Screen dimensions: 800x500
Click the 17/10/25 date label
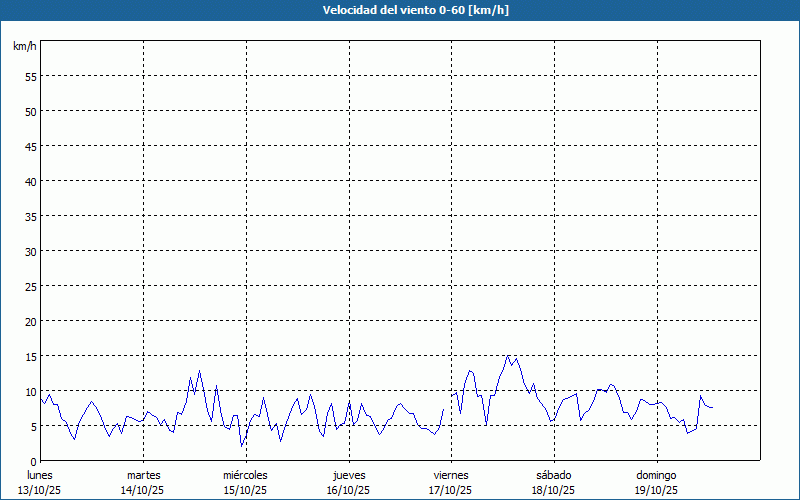click(x=451, y=490)
